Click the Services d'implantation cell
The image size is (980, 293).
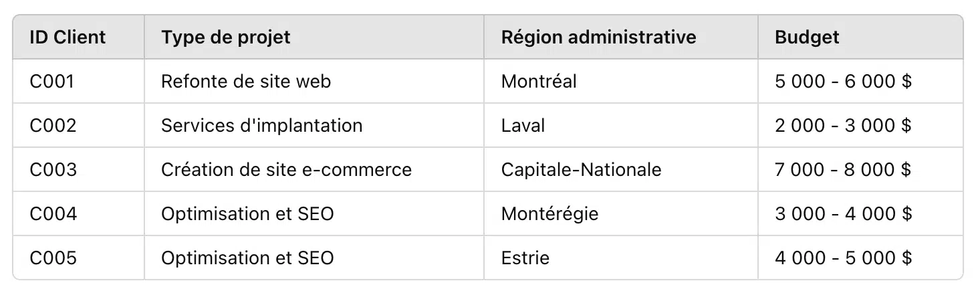314,125
